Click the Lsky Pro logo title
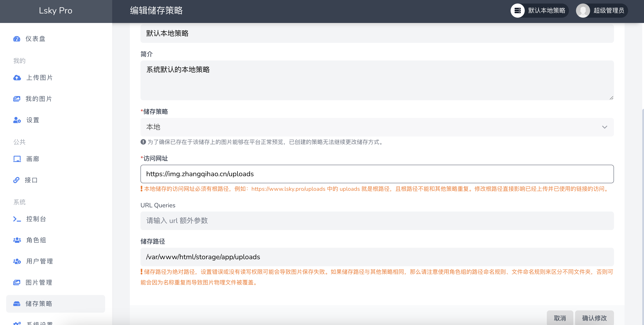Viewport: 644px width, 325px height. (55, 11)
